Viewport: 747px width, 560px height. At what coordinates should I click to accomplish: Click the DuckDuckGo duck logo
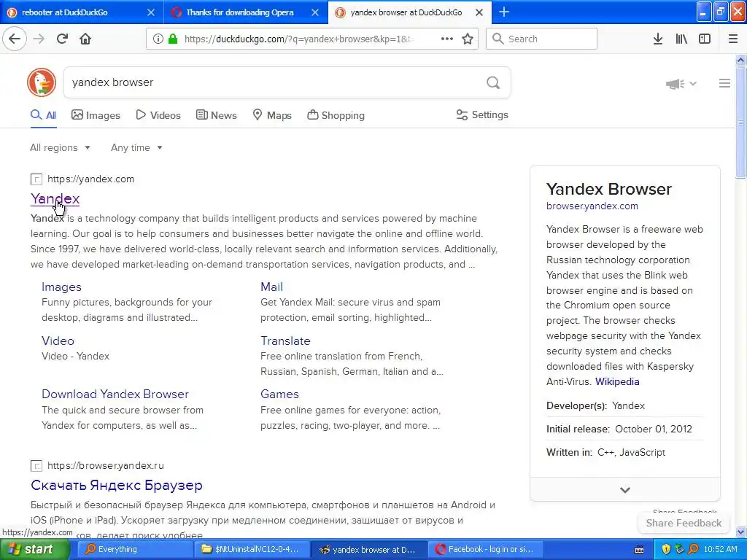42,82
